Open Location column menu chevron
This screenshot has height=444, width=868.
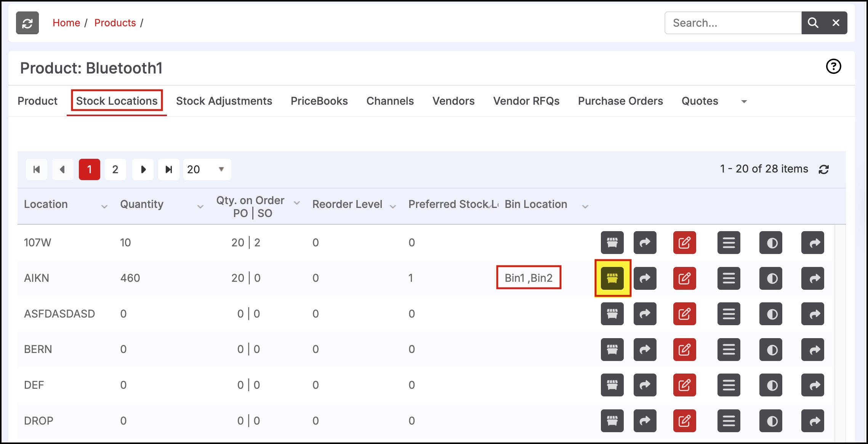click(x=104, y=206)
